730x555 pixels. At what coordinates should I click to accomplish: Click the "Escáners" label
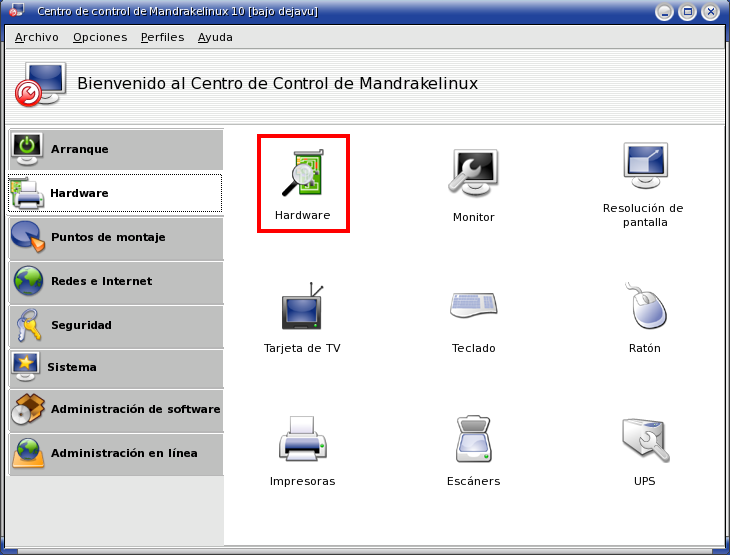click(473, 481)
